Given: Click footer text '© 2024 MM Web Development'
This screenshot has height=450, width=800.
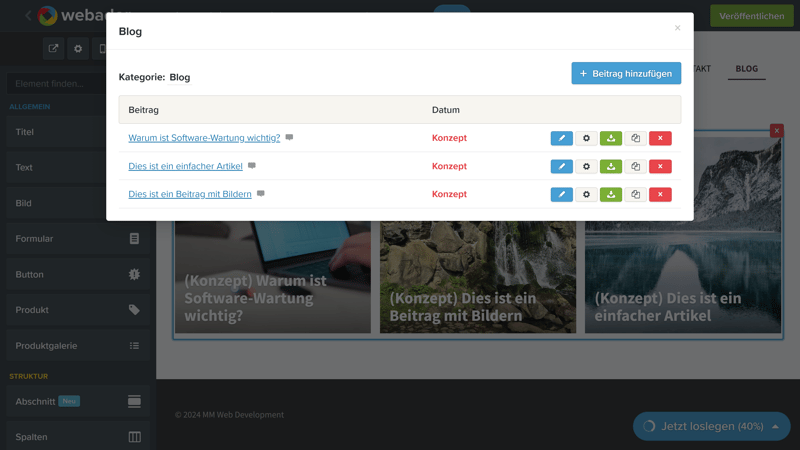Looking at the screenshot, I should (x=229, y=415).
